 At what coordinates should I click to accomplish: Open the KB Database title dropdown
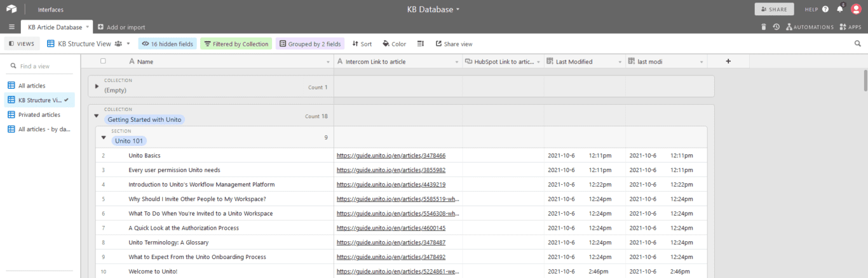[433, 10]
